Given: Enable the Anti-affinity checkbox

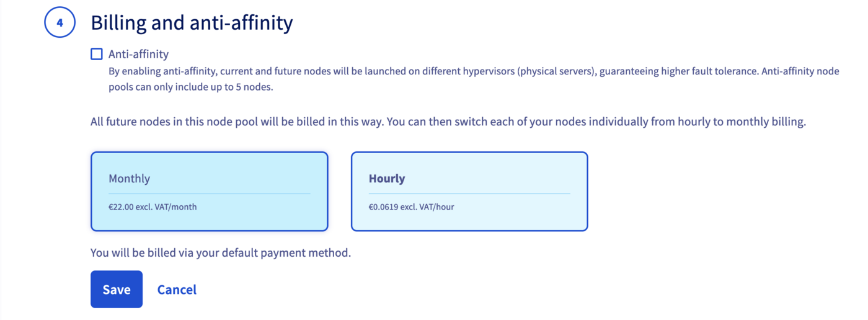Looking at the screenshot, I should 97,55.
